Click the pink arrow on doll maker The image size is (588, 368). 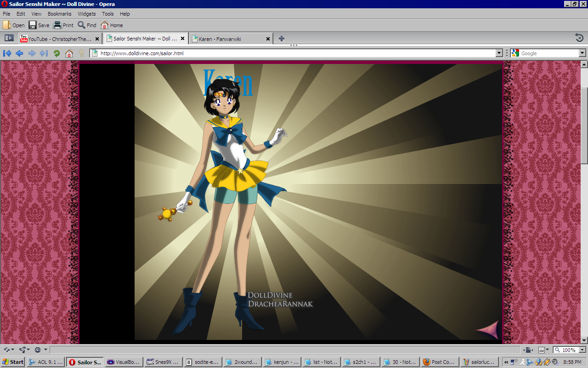click(x=487, y=329)
